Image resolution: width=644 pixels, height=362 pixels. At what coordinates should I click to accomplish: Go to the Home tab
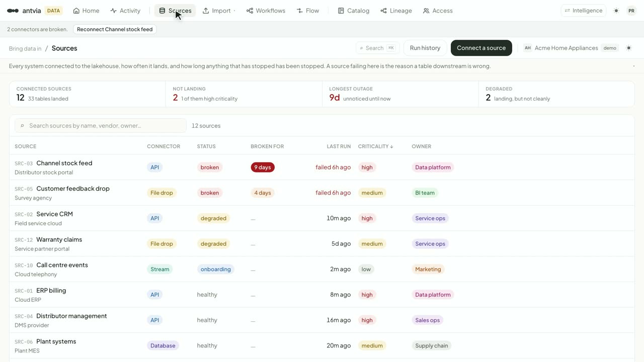[86, 11]
